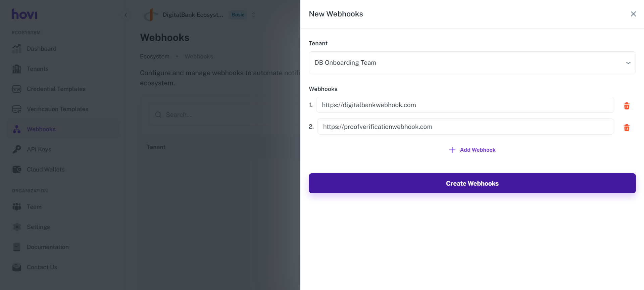Viewport: 644px width, 290px height.
Task: Collapse the sidebar with the chevron arrow
Action: pyautogui.click(x=126, y=15)
